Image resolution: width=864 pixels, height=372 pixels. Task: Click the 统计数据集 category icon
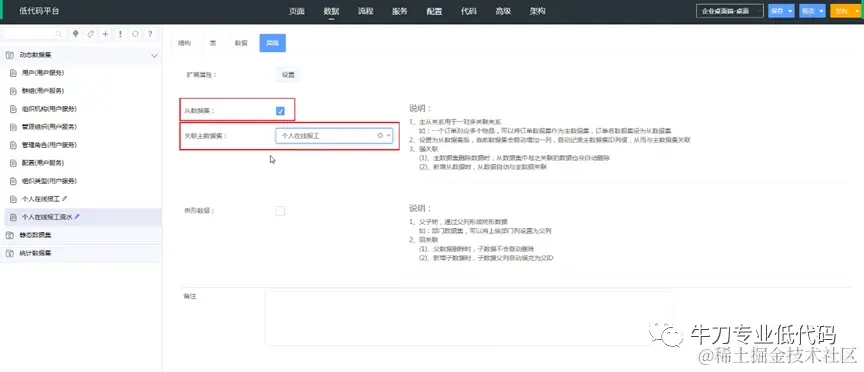(x=9, y=253)
